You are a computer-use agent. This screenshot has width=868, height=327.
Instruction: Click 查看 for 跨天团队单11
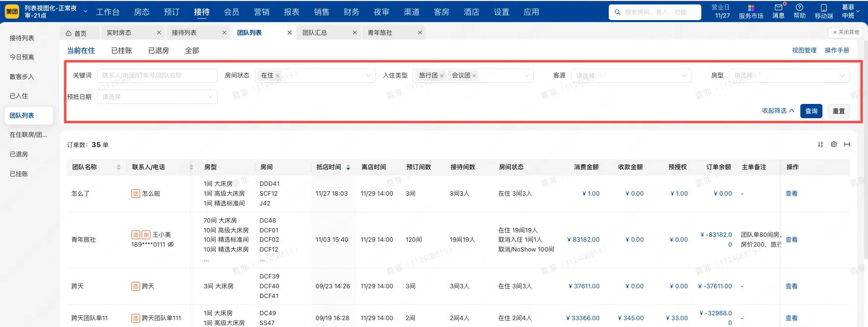pyautogui.click(x=792, y=318)
